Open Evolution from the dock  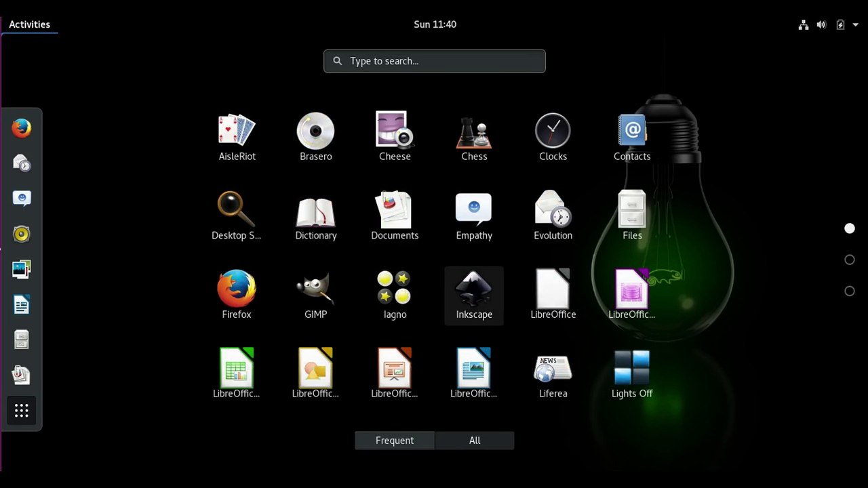tap(22, 163)
